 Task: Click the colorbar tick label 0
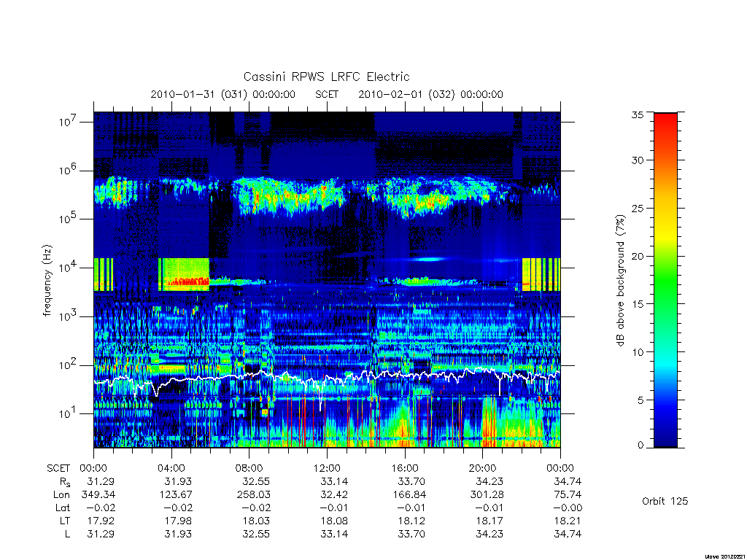pyautogui.click(x=640, y=446)
